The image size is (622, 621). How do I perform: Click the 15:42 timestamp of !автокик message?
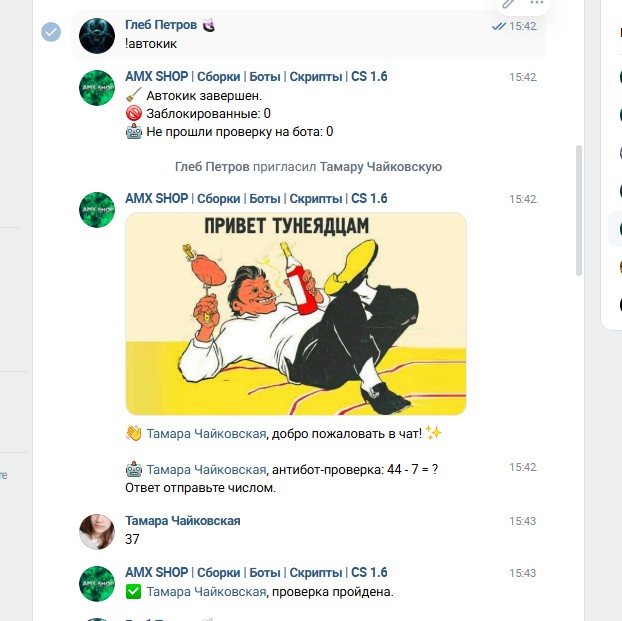523,26
